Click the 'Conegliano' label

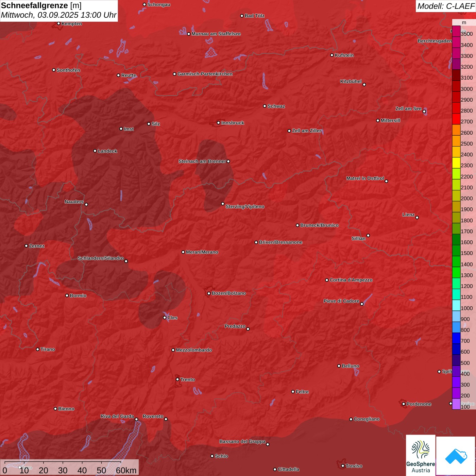tap(367, 419)
